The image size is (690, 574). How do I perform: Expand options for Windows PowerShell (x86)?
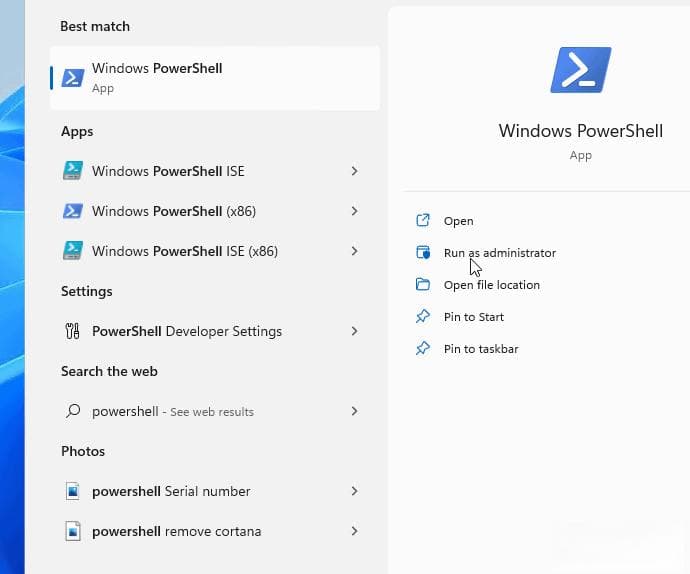[x=354, y=211]
